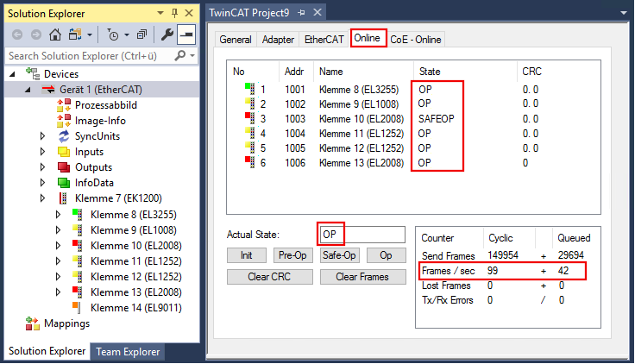Image resolution: width=635 pixels, height=364 pixels.
Task: Click the Prozessabbild icon
Action: point(64,105)
